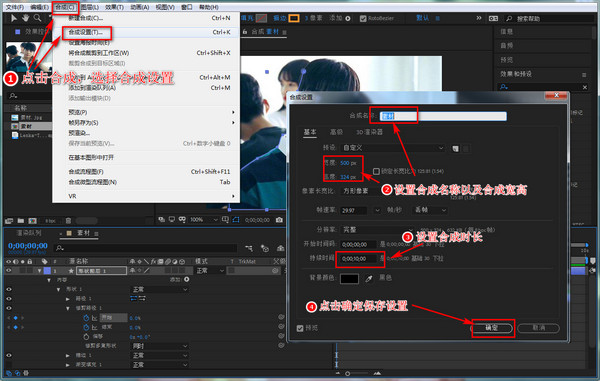
Task: Click the 确定 button
Action: click(x=492, y=328)
